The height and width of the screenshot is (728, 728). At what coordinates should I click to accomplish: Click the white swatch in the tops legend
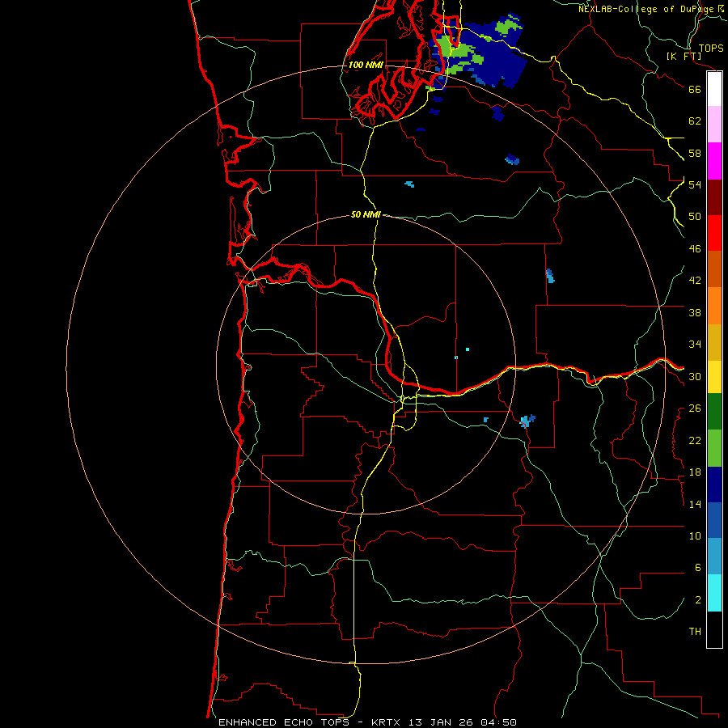click(714, 89)
